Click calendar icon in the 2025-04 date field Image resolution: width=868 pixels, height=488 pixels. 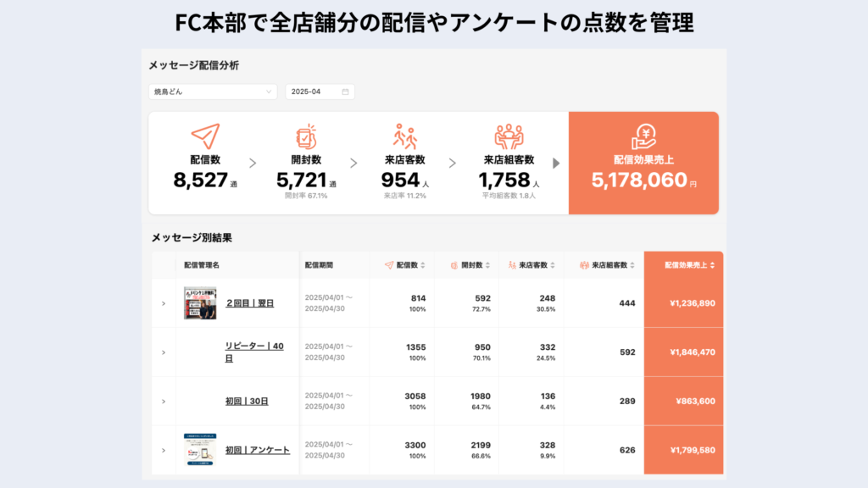pyautogui.click(x=345, y=91)
